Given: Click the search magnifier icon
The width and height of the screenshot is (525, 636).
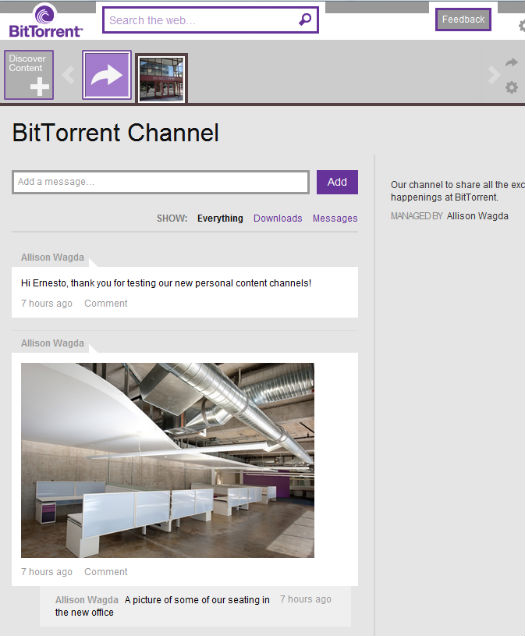Looking at the screenshot, I should click(x=305, y=19).
